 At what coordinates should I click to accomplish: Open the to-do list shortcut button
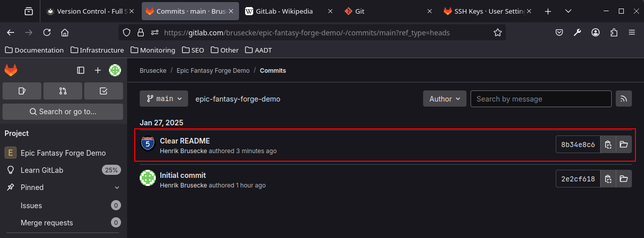pos(103,91)
